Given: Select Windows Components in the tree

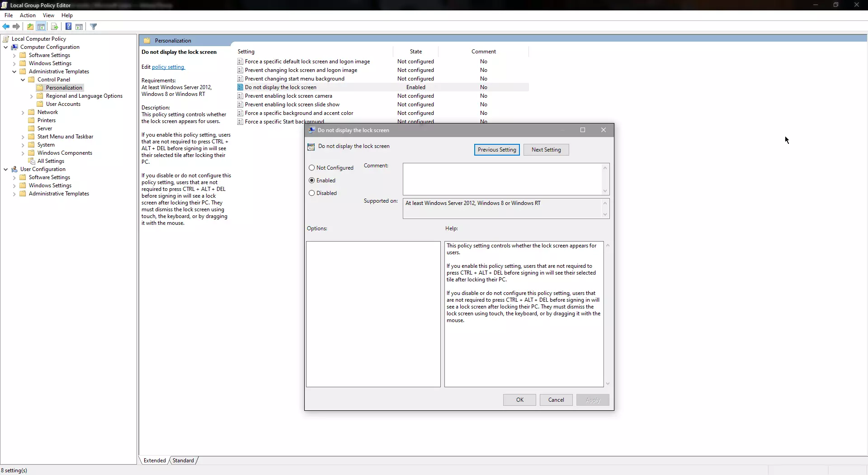Looking at the screenshot, I should (65, 153).
